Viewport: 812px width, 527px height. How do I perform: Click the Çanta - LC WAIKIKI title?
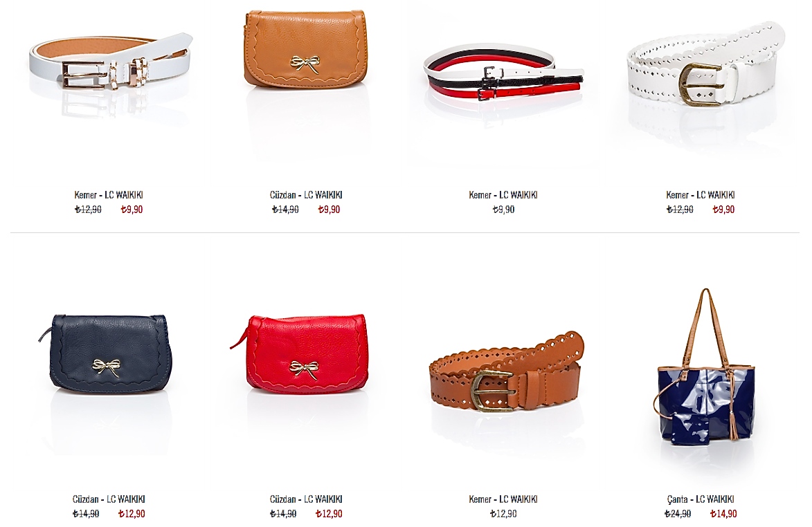point(700,499)
